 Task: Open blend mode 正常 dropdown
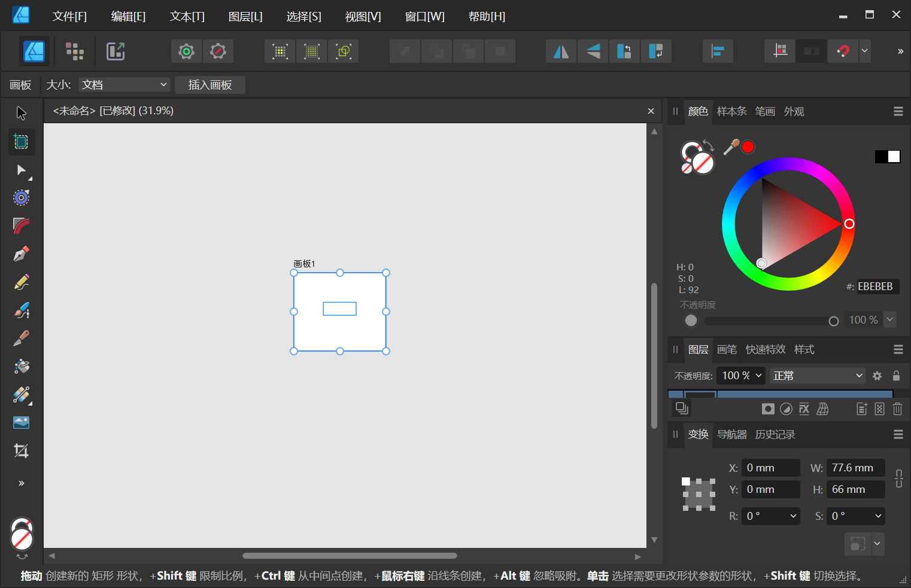point(818,376)
